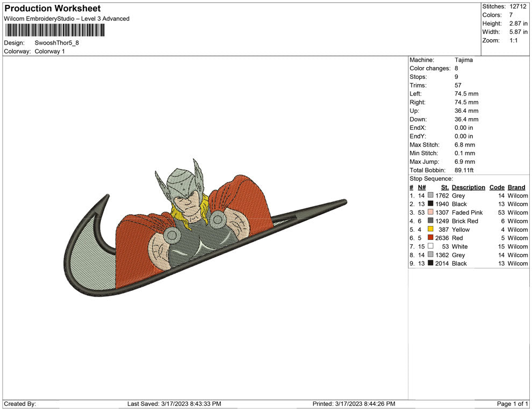Click the Max Jump value '6.9 mm'
Viewport: 532px width, 409px height.
(465, 162)
